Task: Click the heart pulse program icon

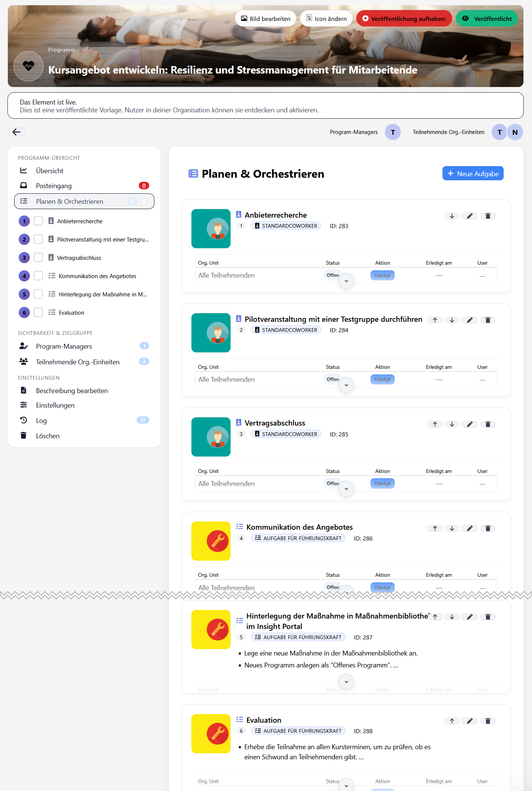Action: click(28, 66)
